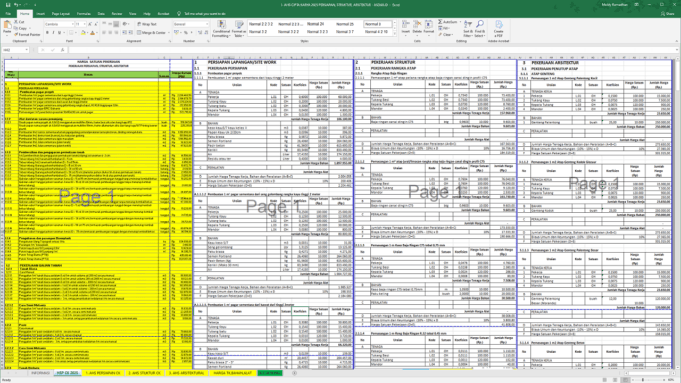Open the Borders dropdown arrow
This screenshot has width=681, height=383.
[75, 33]
